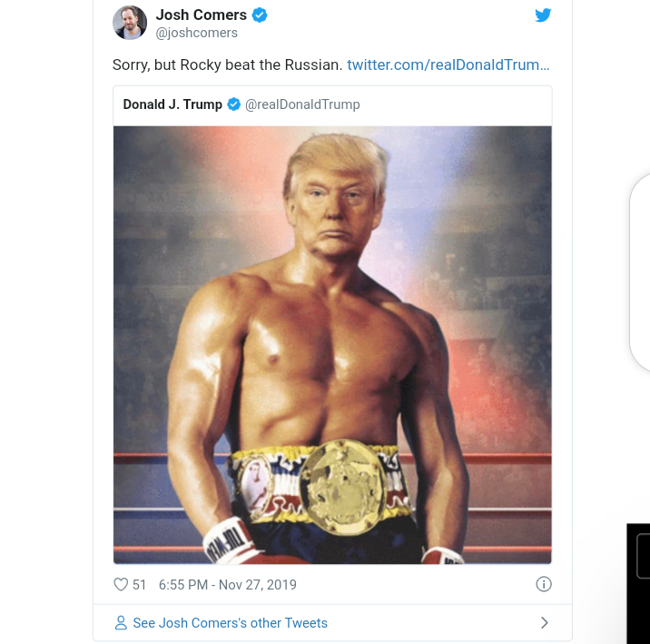Image resolution: width=650 pixels, height=644 pixels.
Task: Click the verified badge beside Josh Comers
Action: click(260, 15)
